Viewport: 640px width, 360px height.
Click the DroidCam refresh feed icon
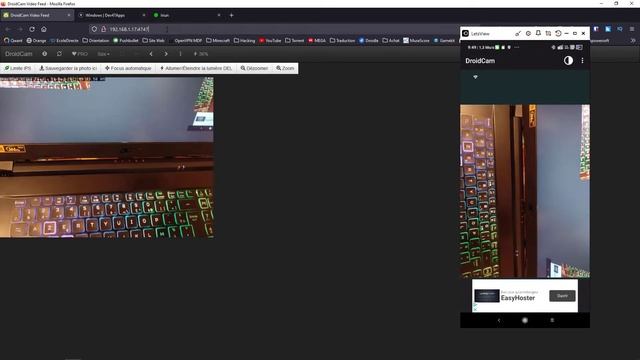[59, 54]
